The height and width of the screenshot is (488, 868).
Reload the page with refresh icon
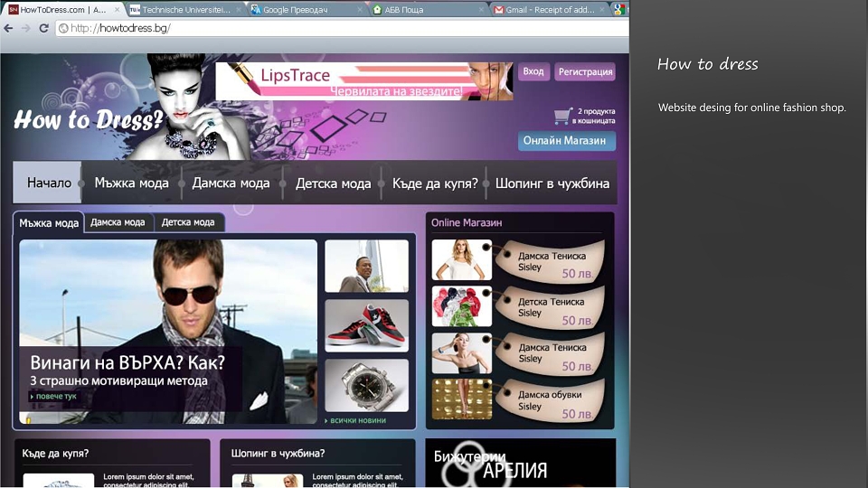43,28
